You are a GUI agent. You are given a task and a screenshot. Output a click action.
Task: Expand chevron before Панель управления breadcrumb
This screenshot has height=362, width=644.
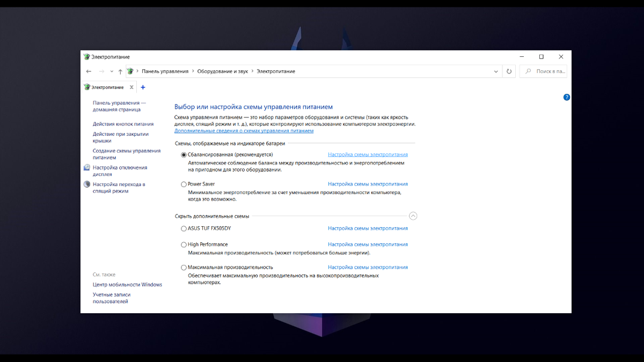(137, 71)
